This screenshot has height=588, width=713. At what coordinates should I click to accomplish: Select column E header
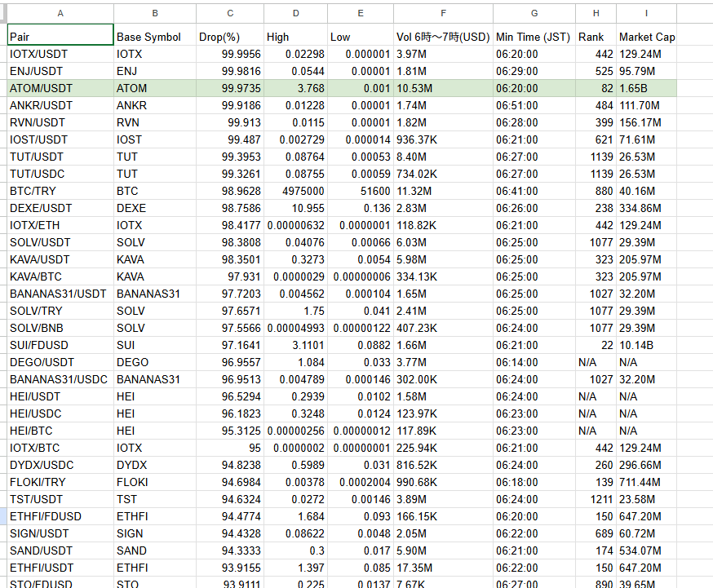(x=361, y=13)
